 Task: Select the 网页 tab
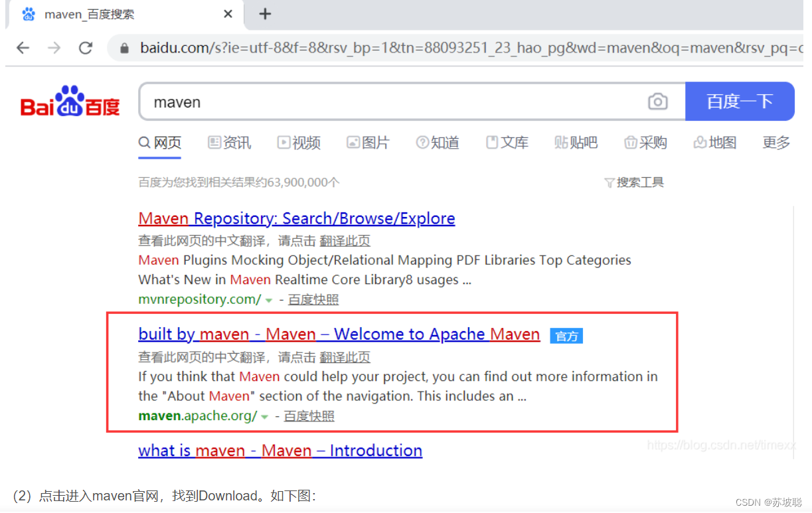pos(159,143)
